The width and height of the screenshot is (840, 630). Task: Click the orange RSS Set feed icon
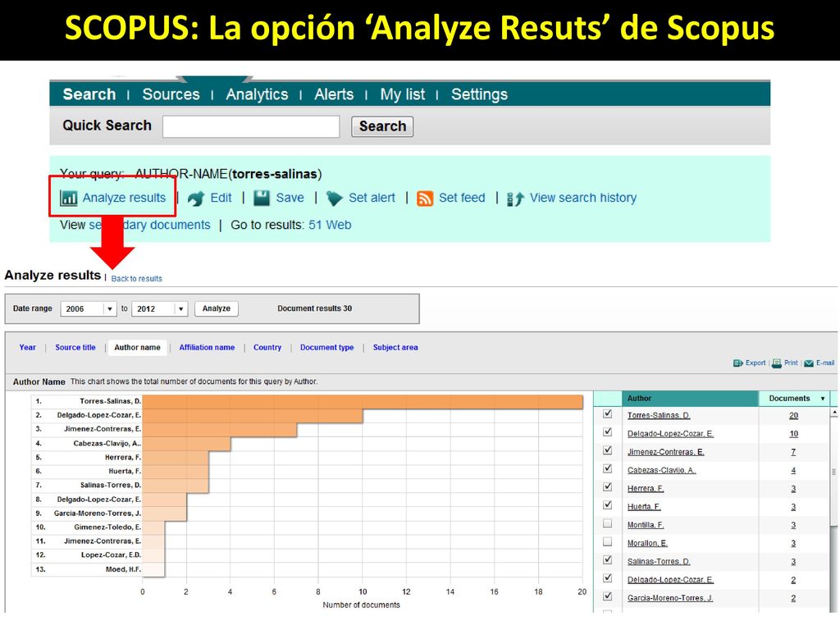[425, 199]
